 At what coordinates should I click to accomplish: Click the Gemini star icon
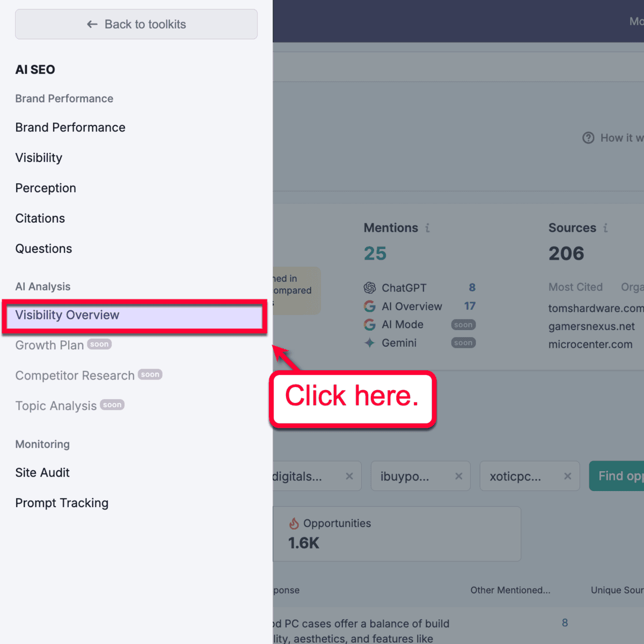370,342
